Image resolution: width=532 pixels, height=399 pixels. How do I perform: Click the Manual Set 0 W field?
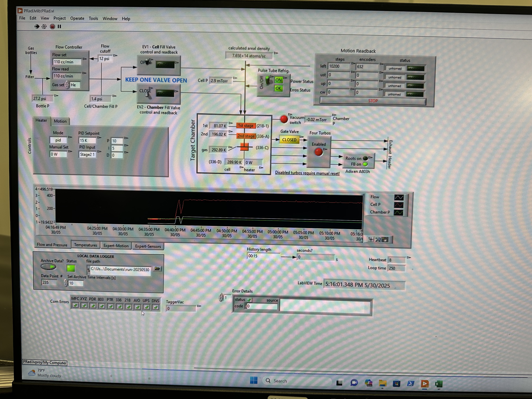[x=58, y=154]
